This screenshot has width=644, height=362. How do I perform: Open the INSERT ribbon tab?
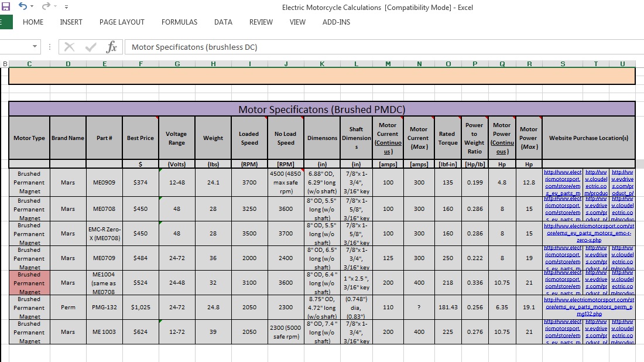point(71,22)
